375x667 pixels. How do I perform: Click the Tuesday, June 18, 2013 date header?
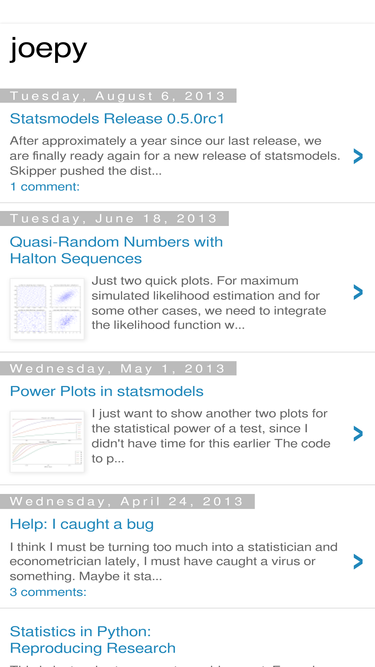click(x=114, y=219)
